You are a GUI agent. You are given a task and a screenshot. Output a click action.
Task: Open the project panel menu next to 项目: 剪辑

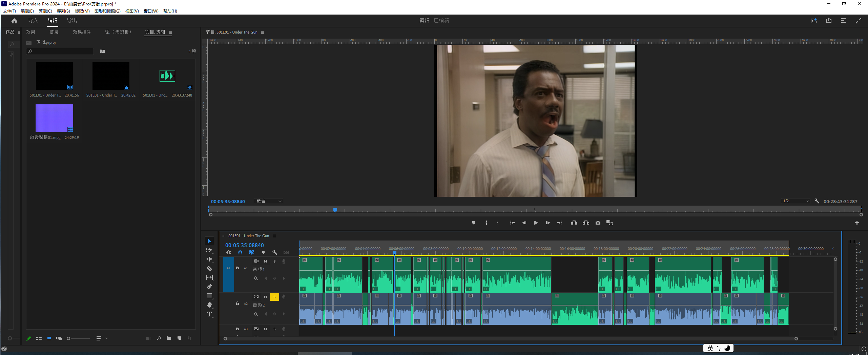click(x=170, y=33)
